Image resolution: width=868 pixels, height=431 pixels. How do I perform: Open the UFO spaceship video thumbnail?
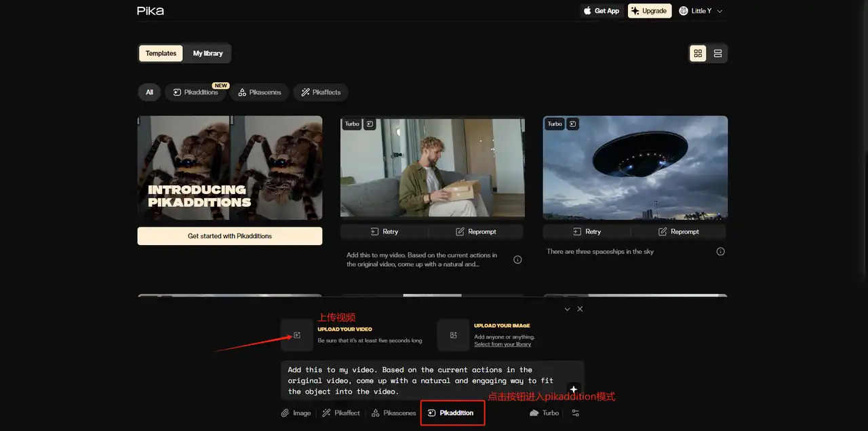pyautogui.click(x=635, y=168)
